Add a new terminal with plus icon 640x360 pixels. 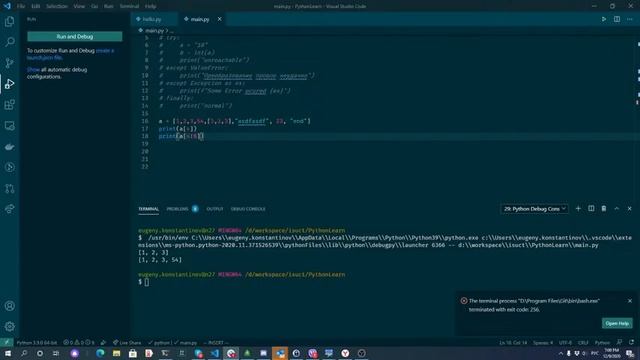(x=578, y=209)
